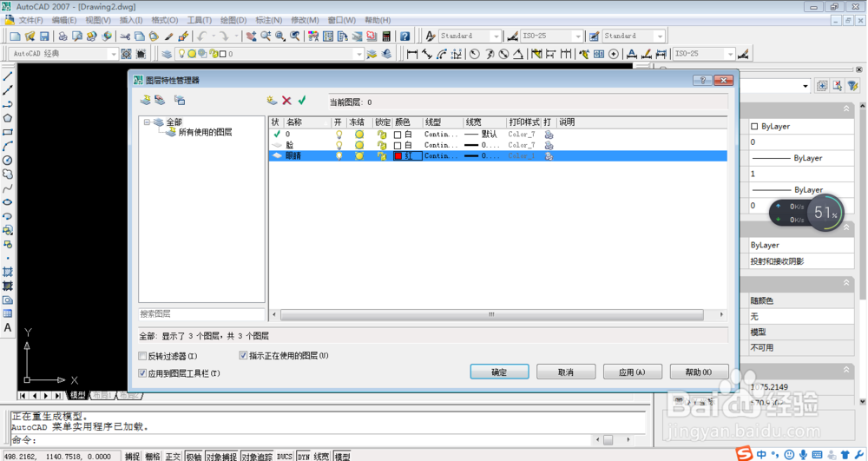868x461 pixels.
Task: Click the Linear Dimension icon
Action: point(411,54)
